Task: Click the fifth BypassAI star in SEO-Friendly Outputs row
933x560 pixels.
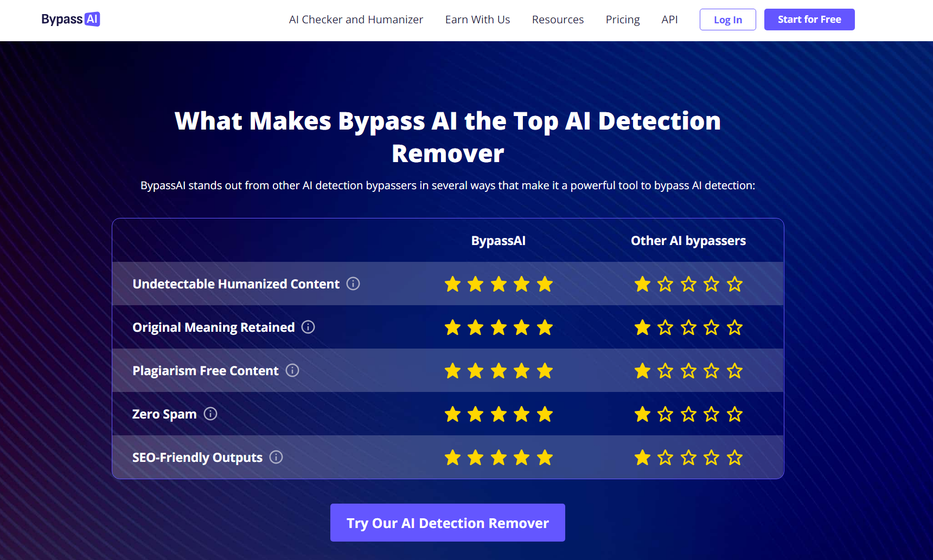Action: [545, 458]
